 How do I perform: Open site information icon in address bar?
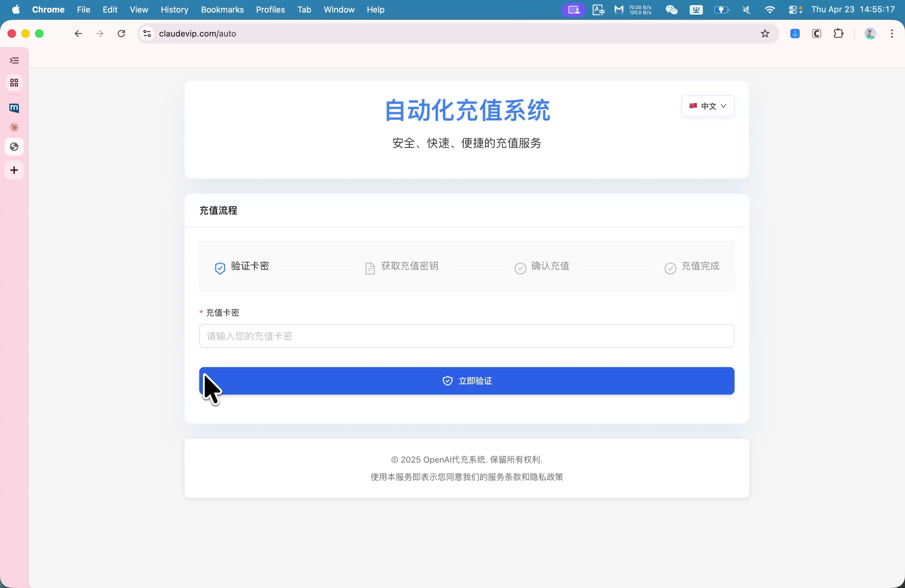(x=147, y=34)
